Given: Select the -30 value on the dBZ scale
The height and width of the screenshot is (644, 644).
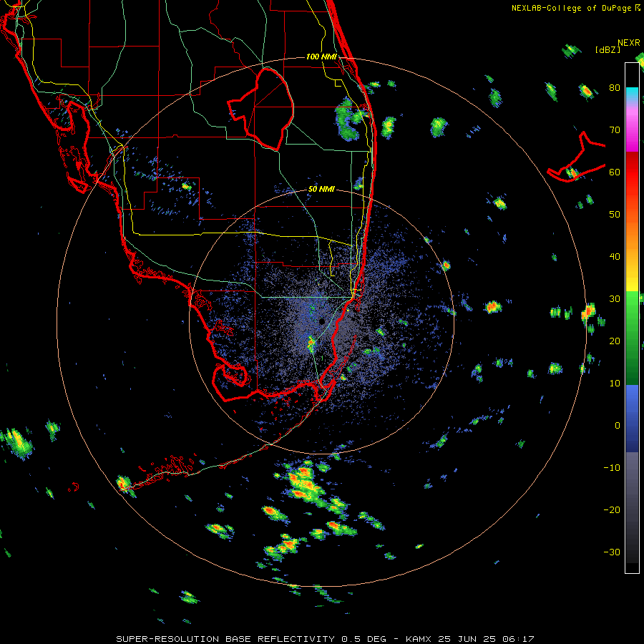Looking at the screenshot, I should pos(612,552).
